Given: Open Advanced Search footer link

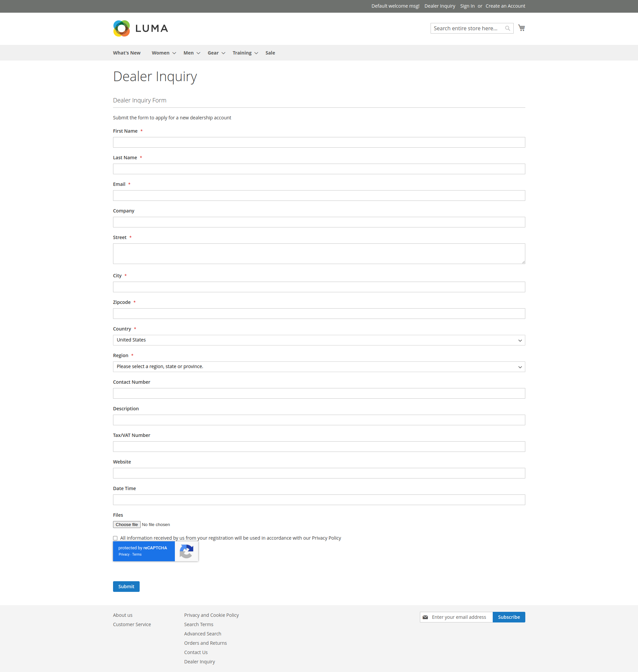Looking at the screenshot, I should [x=202, y=633].
